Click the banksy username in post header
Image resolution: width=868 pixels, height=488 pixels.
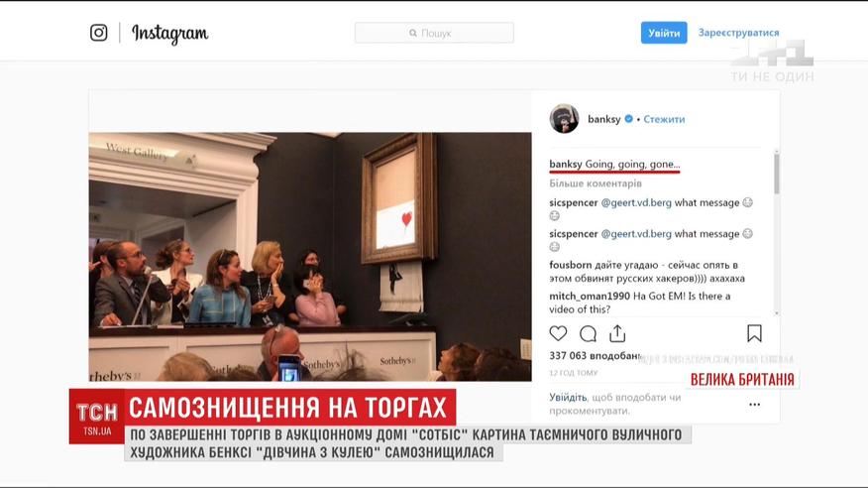(604, 119)
